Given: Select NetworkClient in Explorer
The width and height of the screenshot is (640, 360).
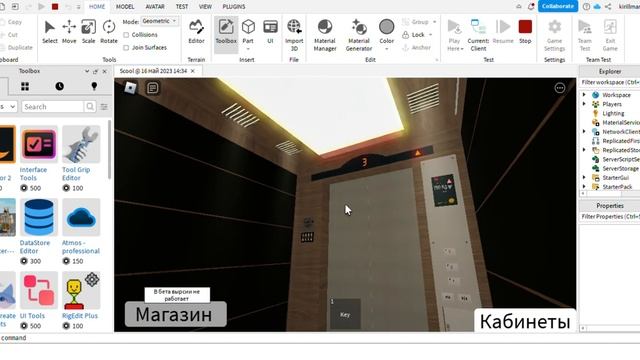Looking at the screenshot, I should pyautogui.click(x=616, y=132).
